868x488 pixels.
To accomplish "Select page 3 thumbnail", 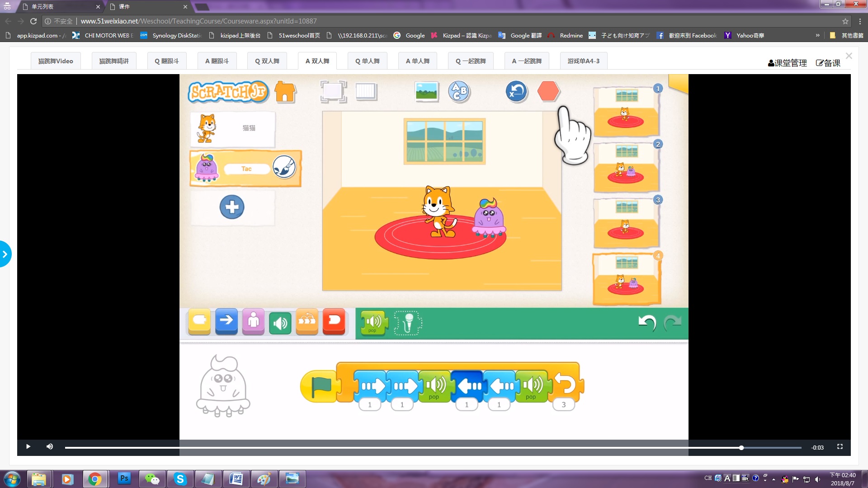I will click(x=626, y=223).
